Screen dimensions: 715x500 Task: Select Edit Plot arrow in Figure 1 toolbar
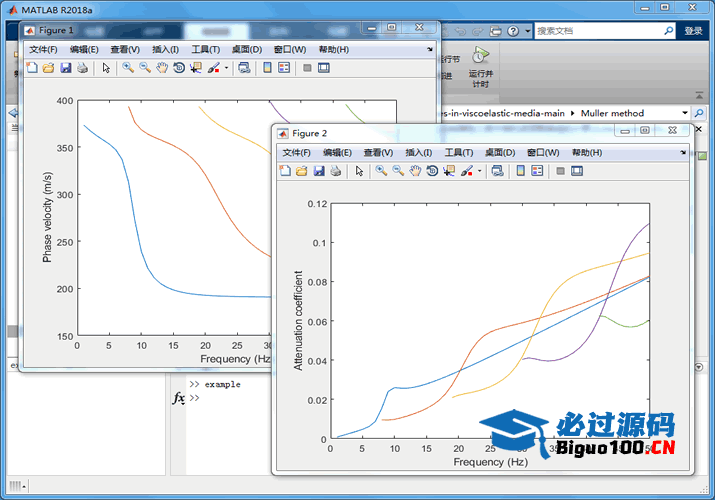pyautogui.click(x=106, y=68)
